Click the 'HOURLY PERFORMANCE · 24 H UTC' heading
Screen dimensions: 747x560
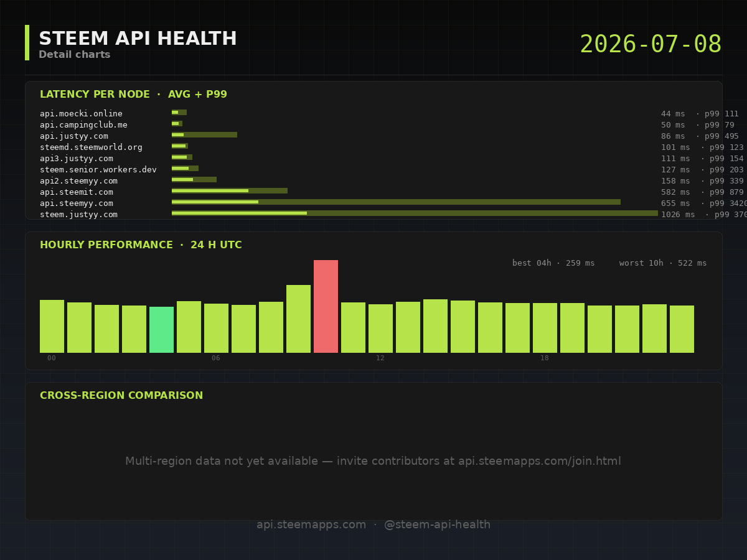tap(141, 245)
